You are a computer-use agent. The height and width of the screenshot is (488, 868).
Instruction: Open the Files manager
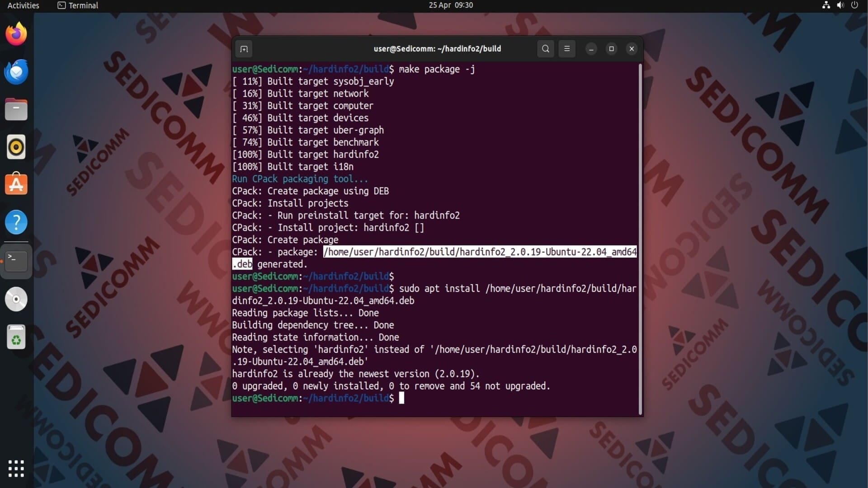coord(16,110)
